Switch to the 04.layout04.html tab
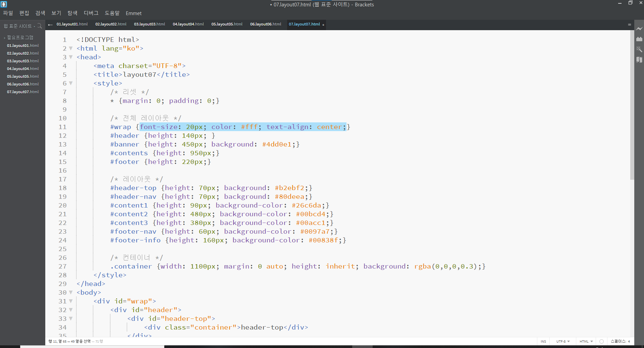Image resolution: width=644 pixels, height=348 pixels. click(x=188, y=24)
